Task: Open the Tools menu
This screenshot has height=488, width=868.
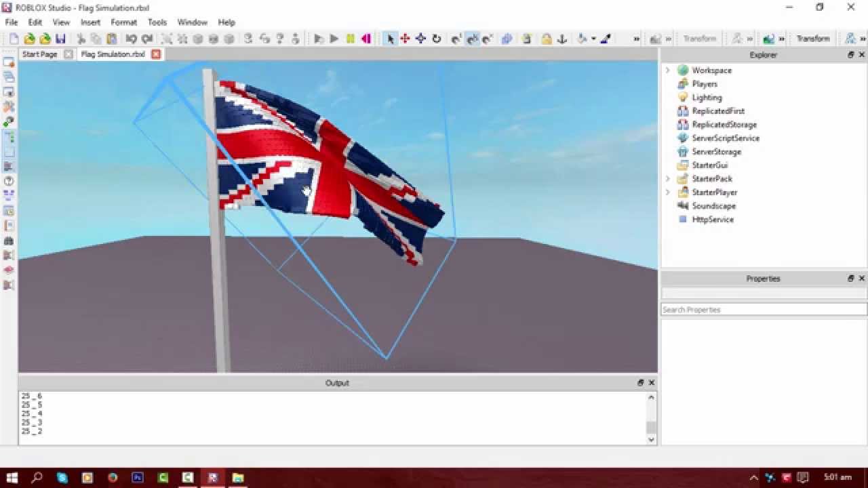Action: [157, 22]
